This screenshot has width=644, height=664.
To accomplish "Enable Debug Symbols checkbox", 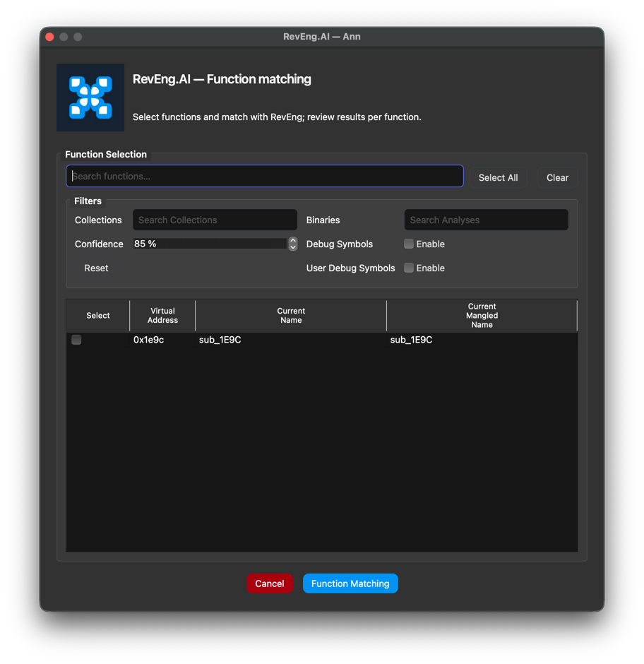I will (408, 244).
